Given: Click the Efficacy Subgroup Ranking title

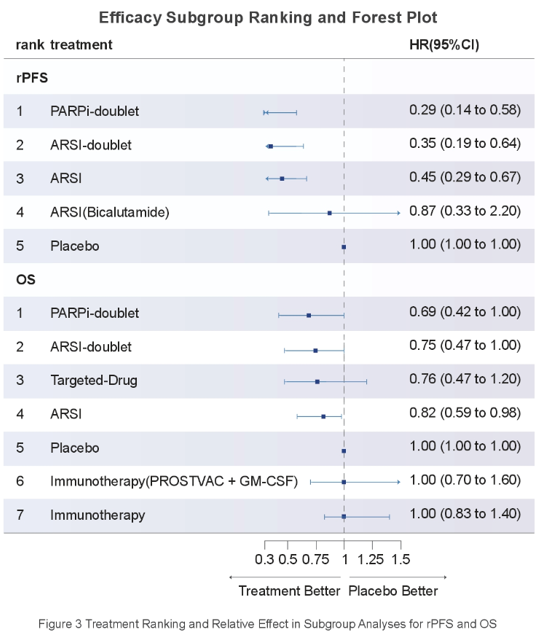Looking at the screenshot, I should (x=268, y=18).
